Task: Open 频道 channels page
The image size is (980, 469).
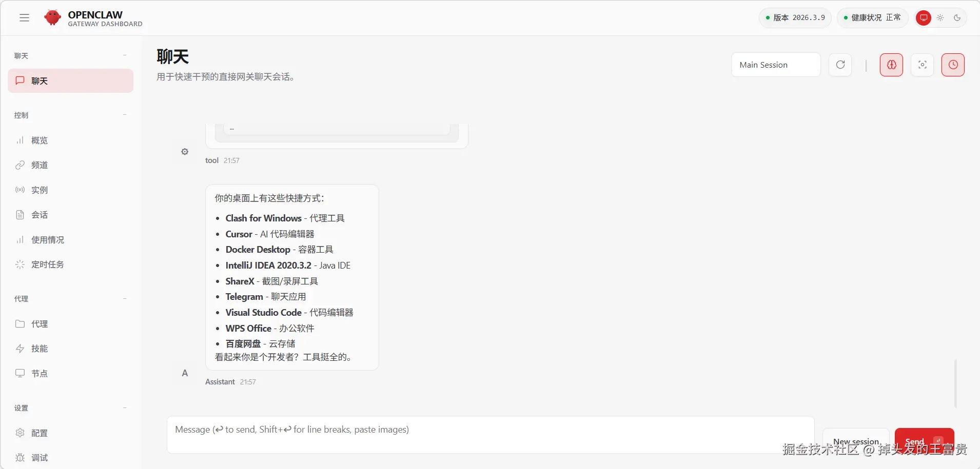Action: (71, 165)
